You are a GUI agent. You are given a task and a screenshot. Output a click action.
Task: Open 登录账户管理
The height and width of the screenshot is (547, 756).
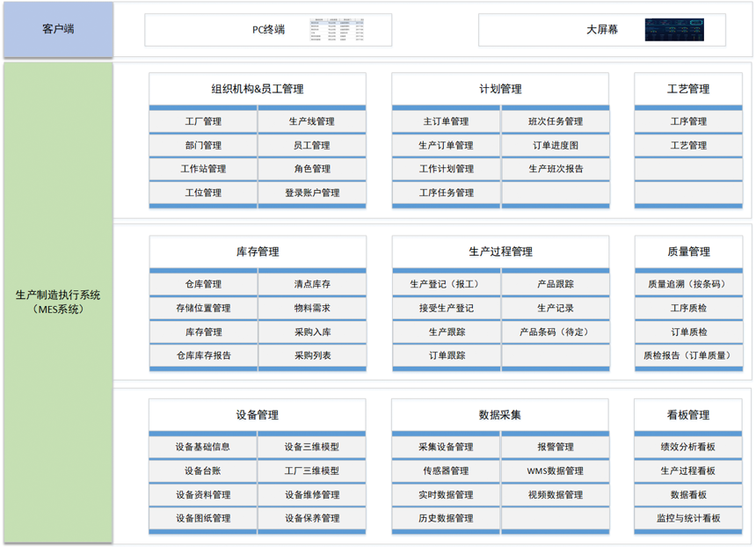click(312, 193)
